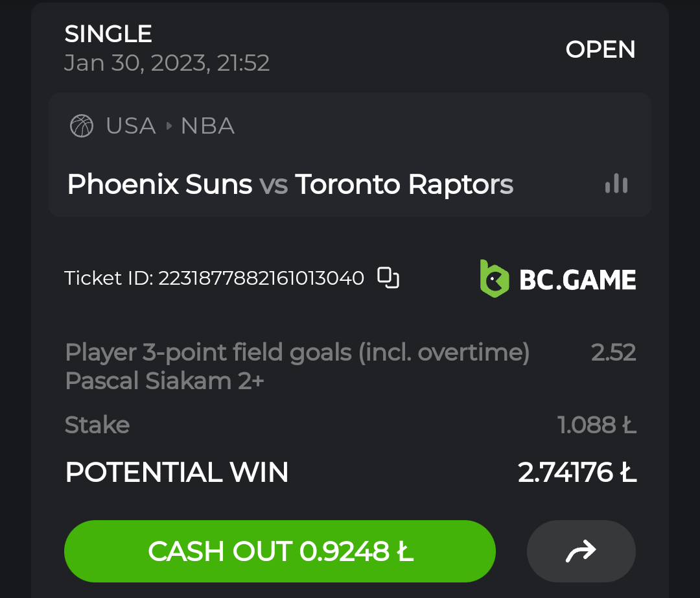Click the ticket ID number text
This screenshot has width=700, height=598.
[x=261, y=278]
